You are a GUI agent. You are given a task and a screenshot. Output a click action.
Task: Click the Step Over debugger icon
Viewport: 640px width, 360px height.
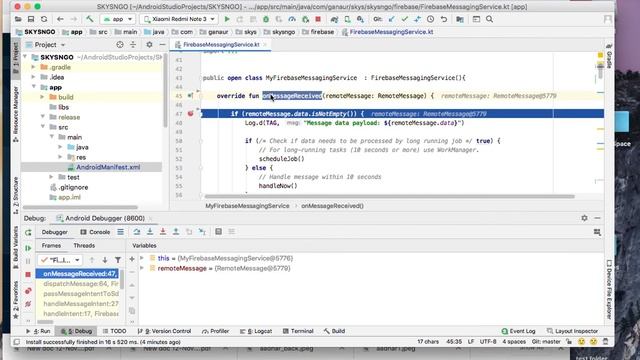coord(137,232)
